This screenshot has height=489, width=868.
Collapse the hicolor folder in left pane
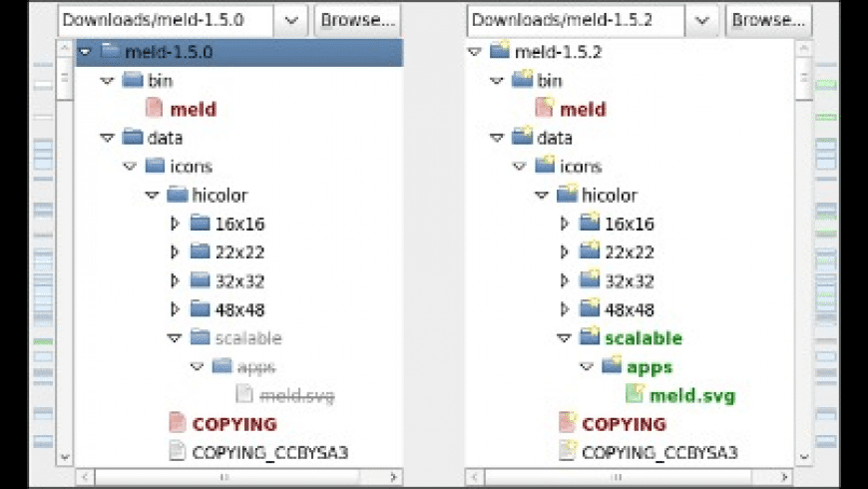pyautogui.click(x=152, y=196)
